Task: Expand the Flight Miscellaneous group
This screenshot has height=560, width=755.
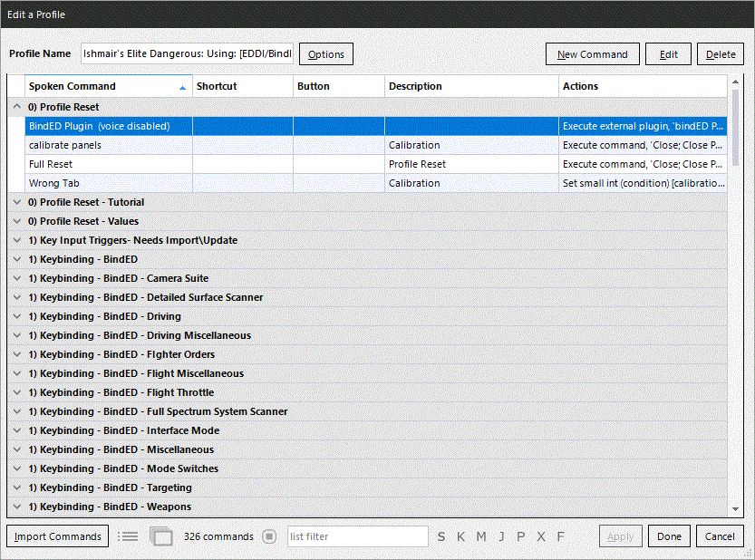Action: click(17, 373)
